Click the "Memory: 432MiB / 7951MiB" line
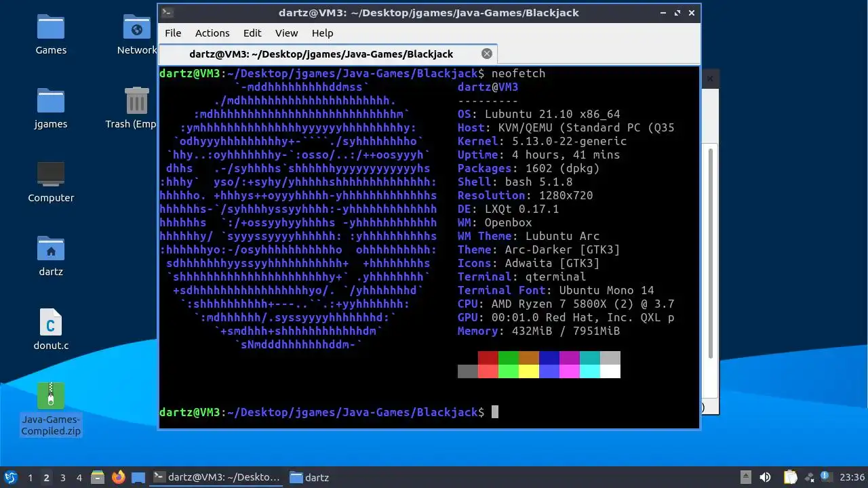Viewport: 868px width, 488px height. [539, 331]
